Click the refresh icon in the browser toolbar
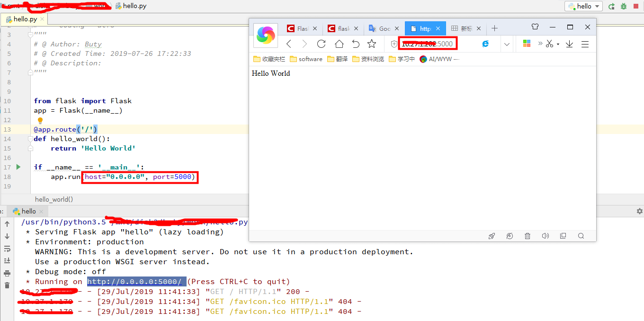 [x=321, y=44]
